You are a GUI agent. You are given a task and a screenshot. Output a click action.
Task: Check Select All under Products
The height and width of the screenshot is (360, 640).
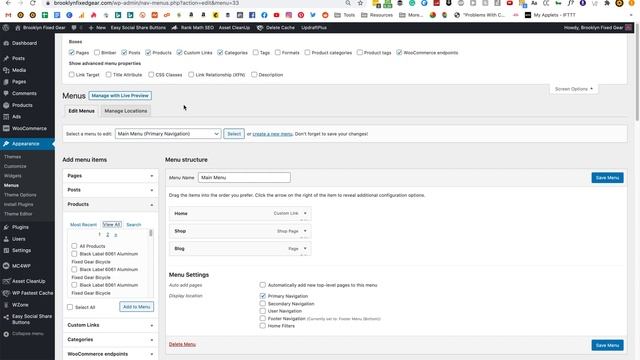point(70,307)
